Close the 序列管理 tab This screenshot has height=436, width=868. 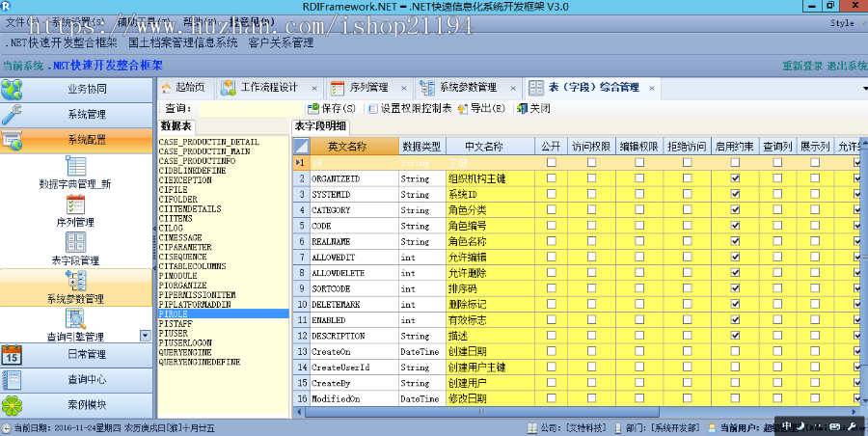pos(403,89)
